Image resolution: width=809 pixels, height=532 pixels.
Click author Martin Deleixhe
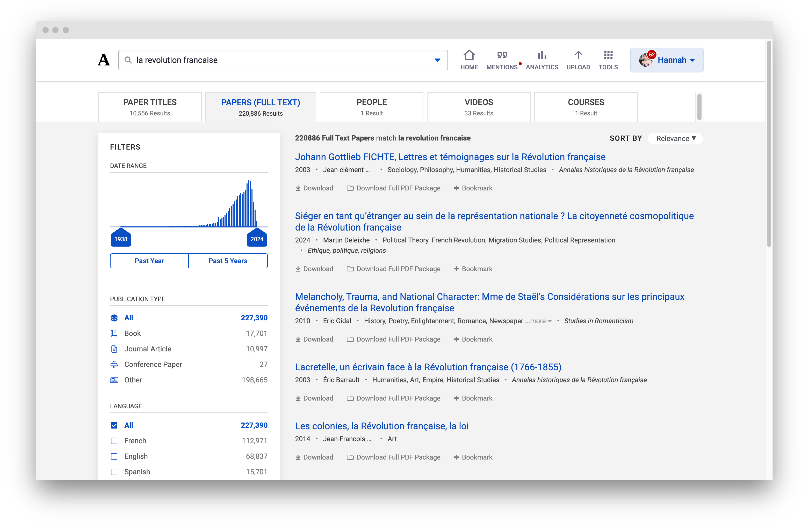tap(346, 240)
